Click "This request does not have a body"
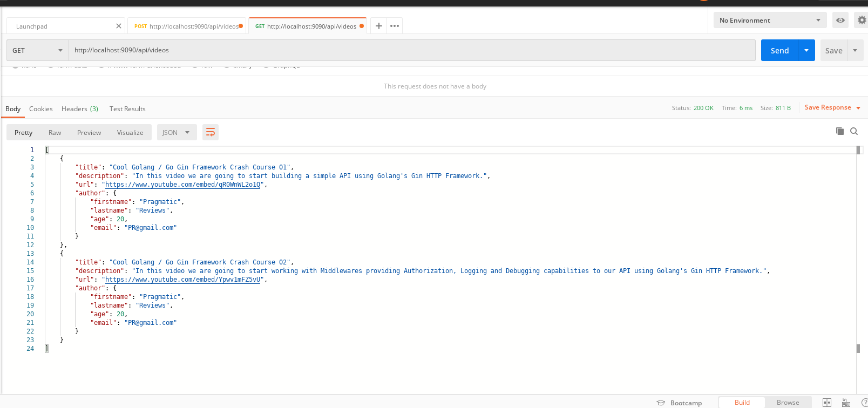Image resolution: width=868 pixels, height=408 pixels. coord(435,86)
